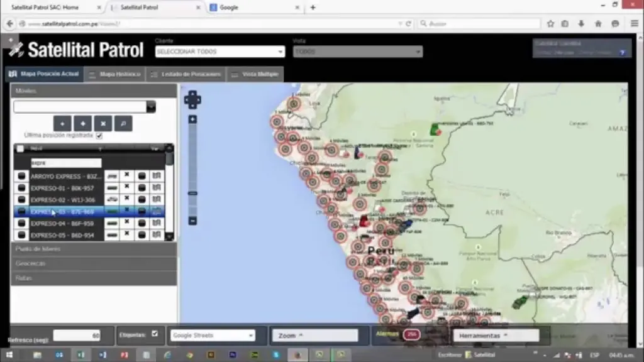Click the Refresco (seg) input field

click(77, 336)
